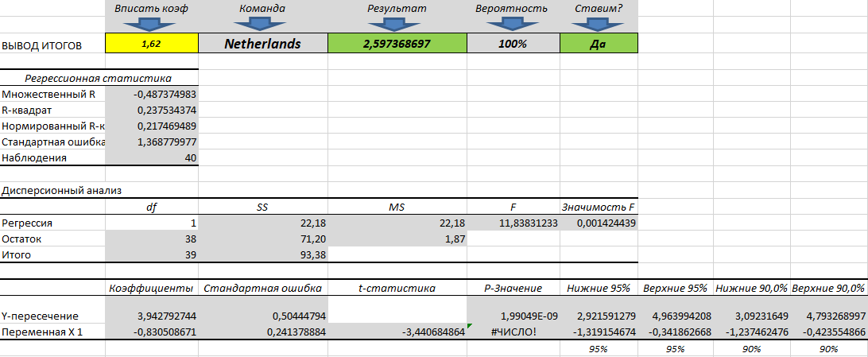This screenshot has width=868, height=357.
Task: Click the 'Команда' header
Action: [262, 8]
